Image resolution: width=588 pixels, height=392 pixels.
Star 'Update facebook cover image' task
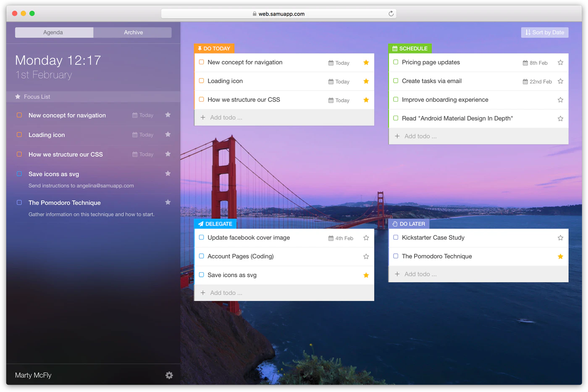(366, 238)
